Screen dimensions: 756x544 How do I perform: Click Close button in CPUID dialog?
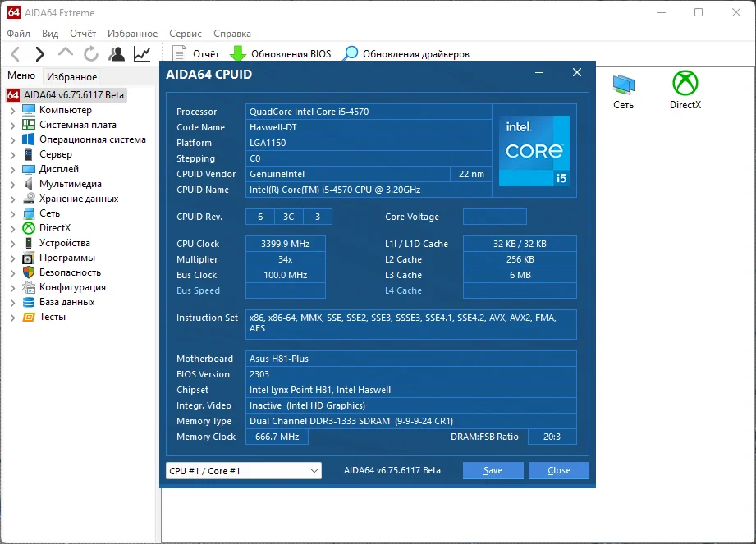point(559,470)
